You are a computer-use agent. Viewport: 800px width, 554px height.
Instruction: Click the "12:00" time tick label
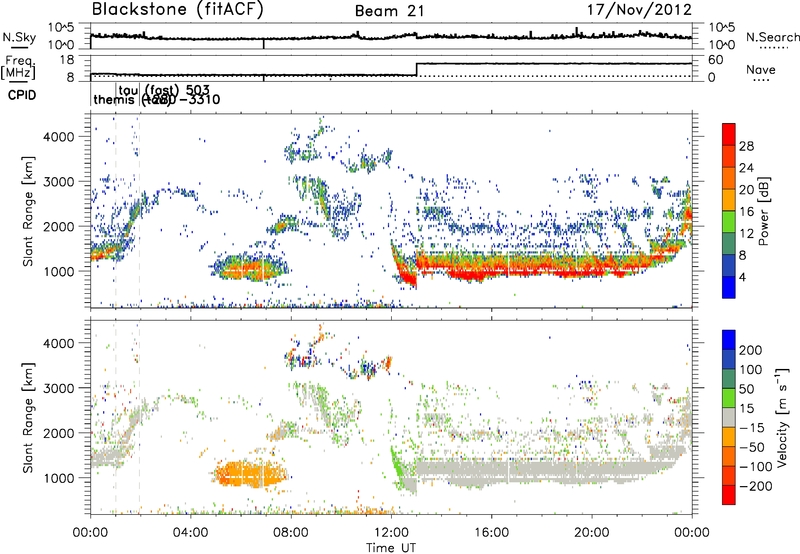coord(391,533)
